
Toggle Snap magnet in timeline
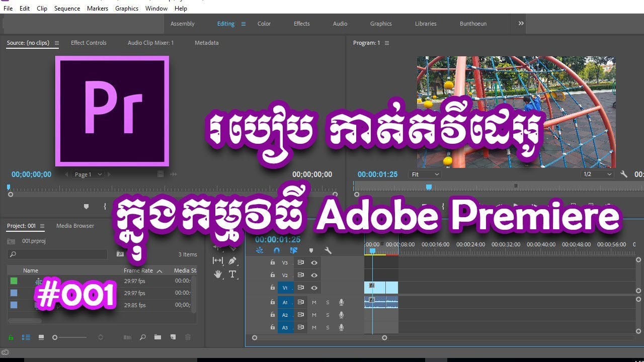277,250
